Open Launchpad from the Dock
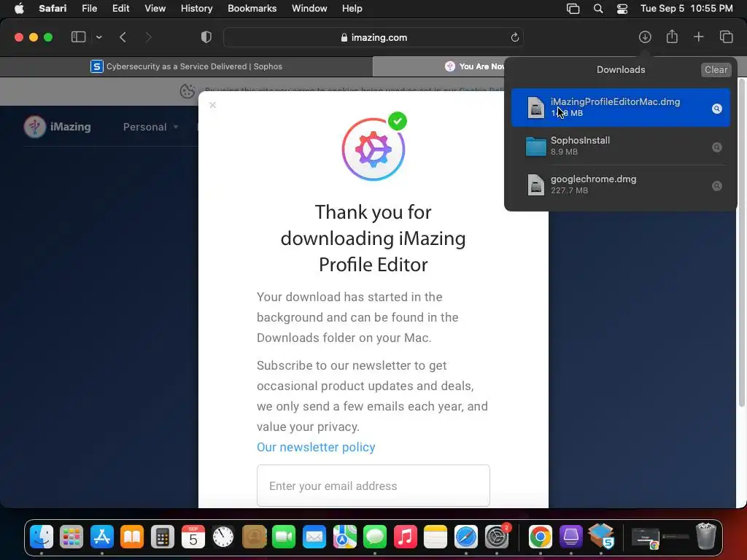The image size is (747, 560). pos(71,537)
